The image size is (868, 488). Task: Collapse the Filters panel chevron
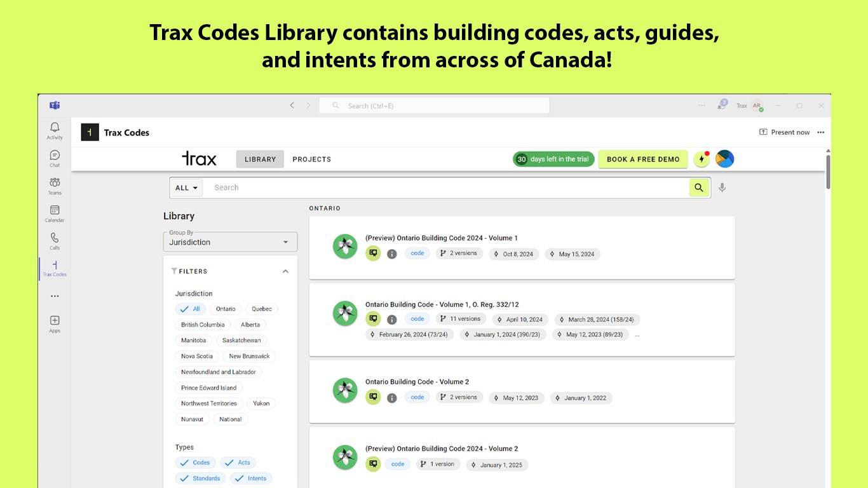tap(285, 271)
